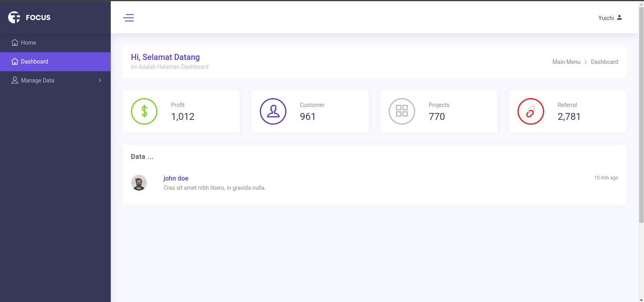Viewport: 644px width, 302px height.
Task: Expand the Manage Data chevron arrow
Action: click(x=100, y=80)
